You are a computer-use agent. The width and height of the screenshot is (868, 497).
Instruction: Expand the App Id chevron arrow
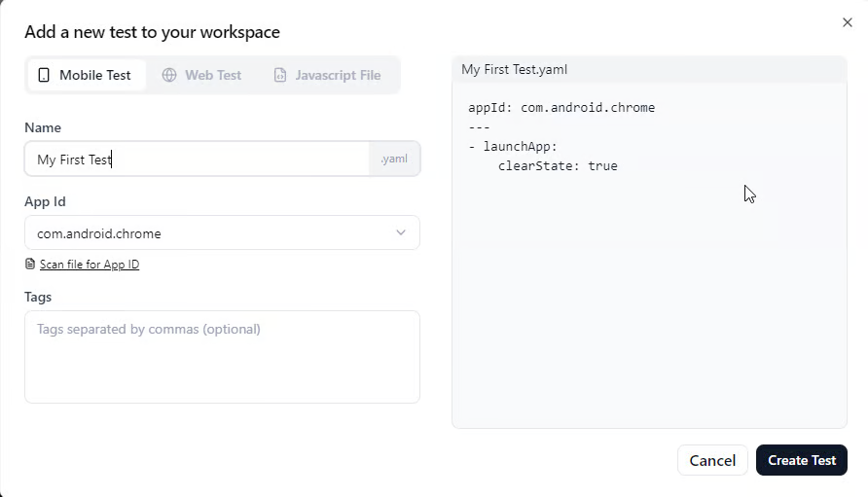coord(401,232)
